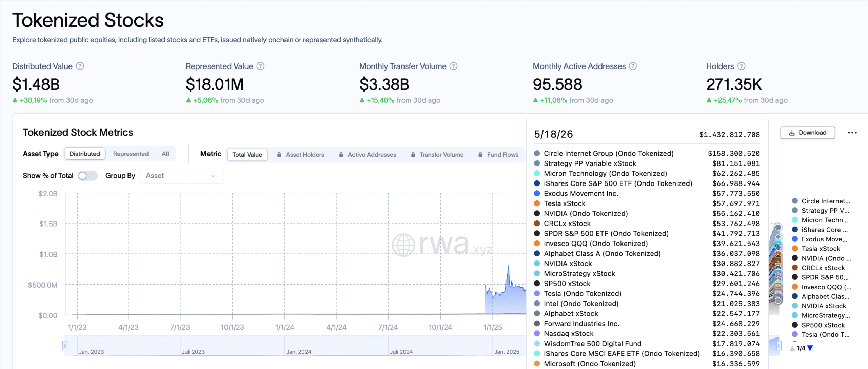The height and width of the screenshot is (369, 868).
Task: Click the $3.38B transfer volume figure
Action: [384, 84]
